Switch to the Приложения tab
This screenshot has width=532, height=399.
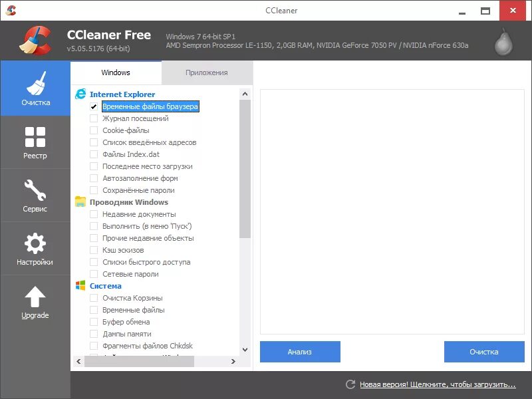coord(207,72)
